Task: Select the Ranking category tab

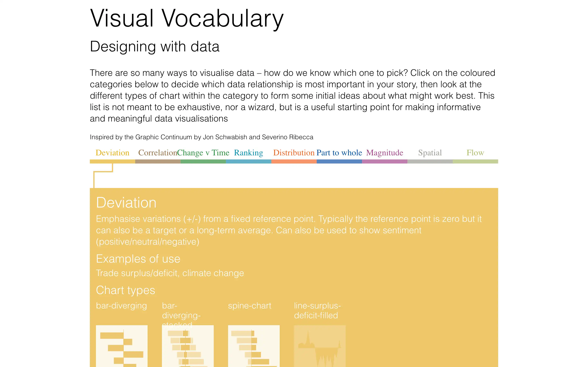Action: (248, 153)
